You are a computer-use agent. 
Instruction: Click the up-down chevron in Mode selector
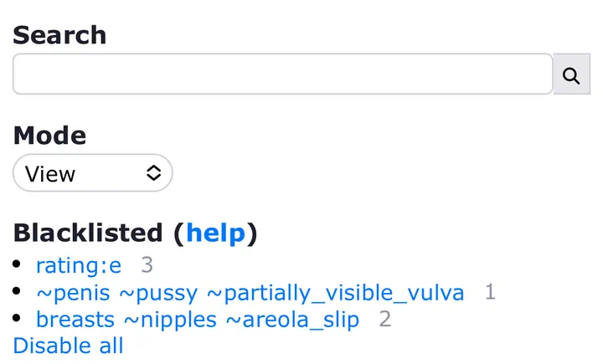pos(154,173)
